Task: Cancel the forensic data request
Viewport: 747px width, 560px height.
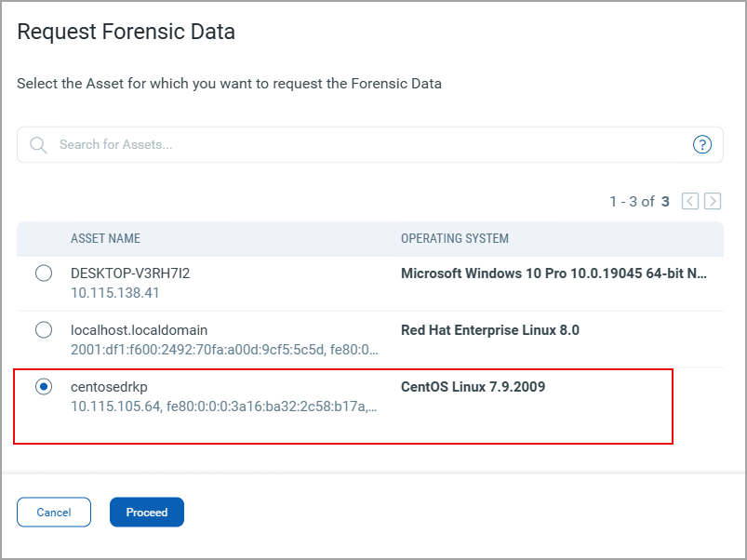Action: click(x=54, y=513)
